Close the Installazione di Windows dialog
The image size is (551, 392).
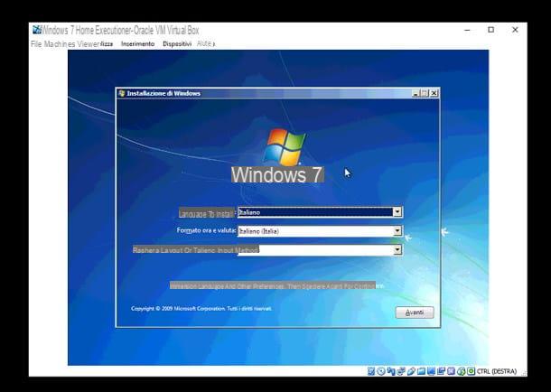434,93
